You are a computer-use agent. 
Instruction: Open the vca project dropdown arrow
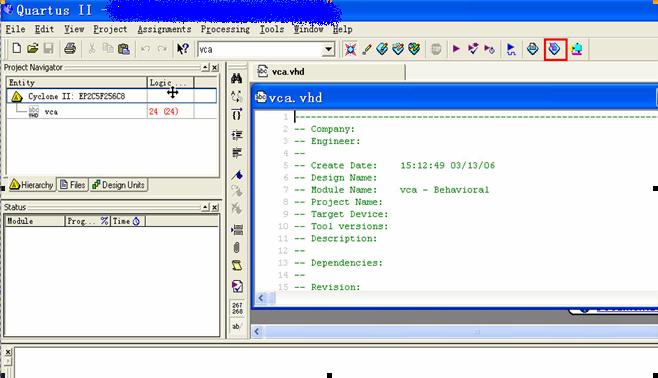[x=329, y=50]
